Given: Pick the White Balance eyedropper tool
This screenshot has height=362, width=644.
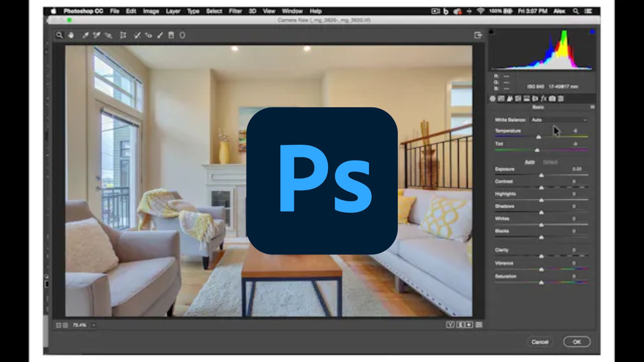Looking at the screenshot, I should [86, 35].
